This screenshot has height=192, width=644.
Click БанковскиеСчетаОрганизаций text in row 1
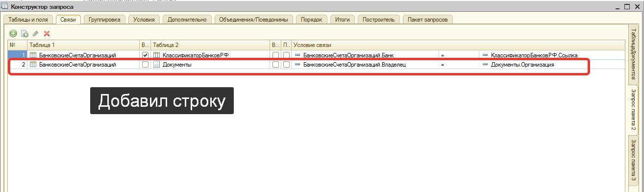tap(77, 55)
